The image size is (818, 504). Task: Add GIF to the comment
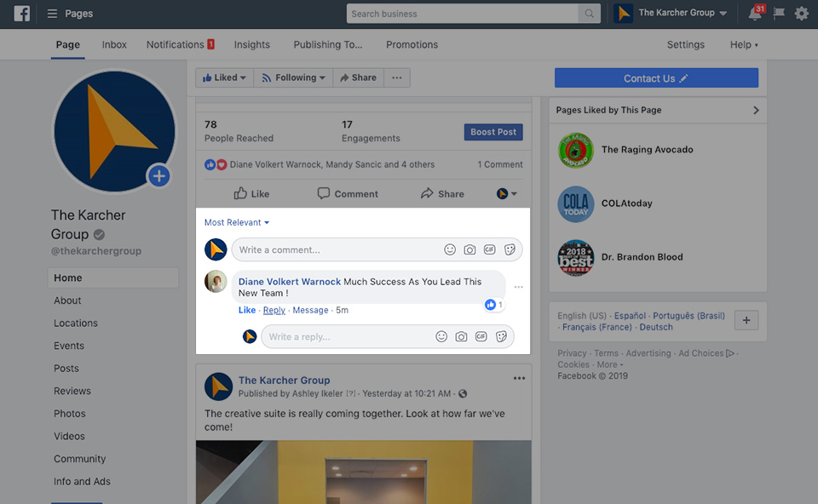pos(489,249)
